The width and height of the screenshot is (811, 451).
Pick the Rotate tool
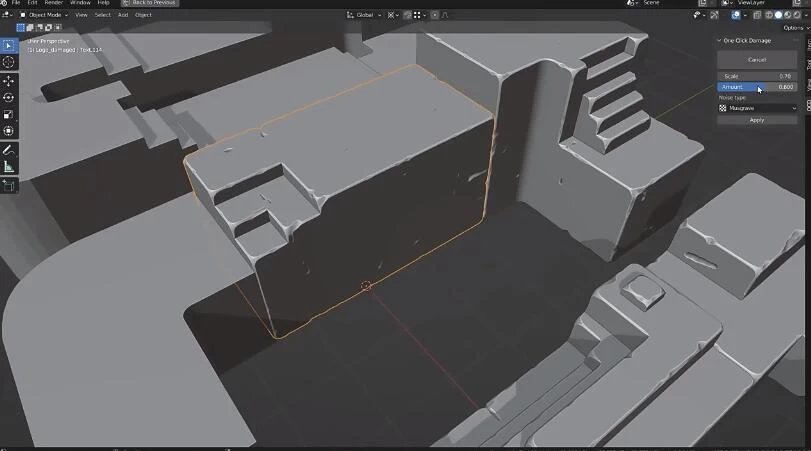[x=9, y=98]
